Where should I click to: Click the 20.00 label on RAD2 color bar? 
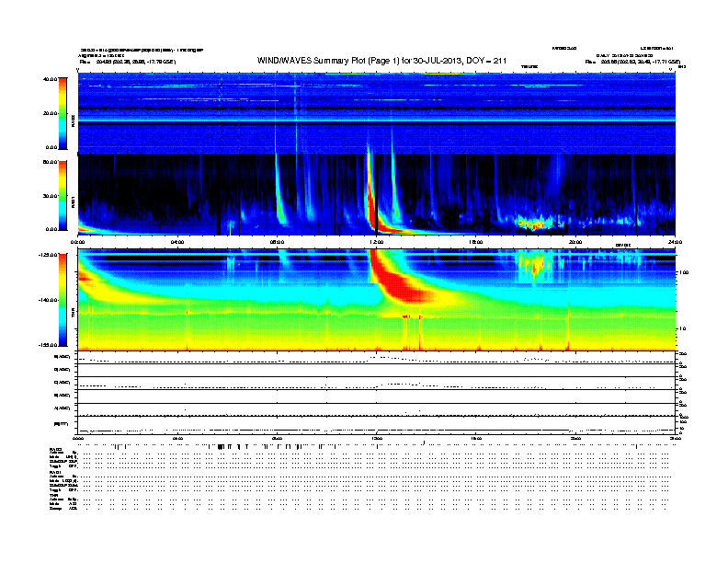tap(50, 113)
